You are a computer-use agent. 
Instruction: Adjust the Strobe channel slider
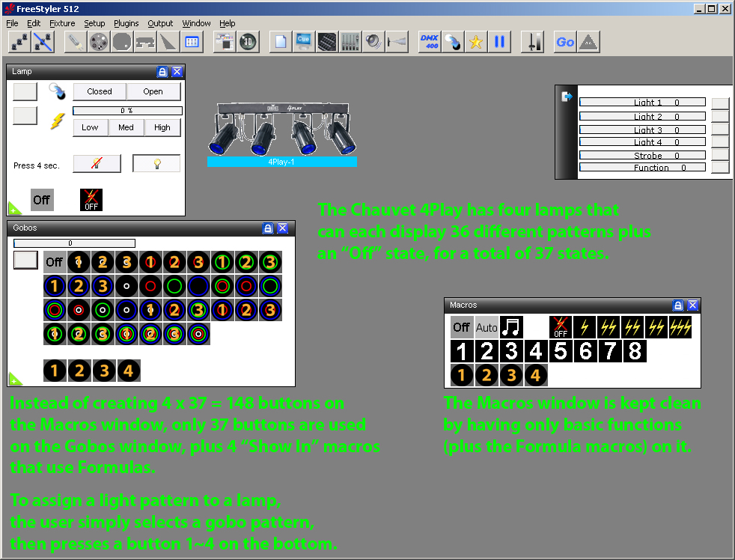pyautogui.click(x=643, y=155)
